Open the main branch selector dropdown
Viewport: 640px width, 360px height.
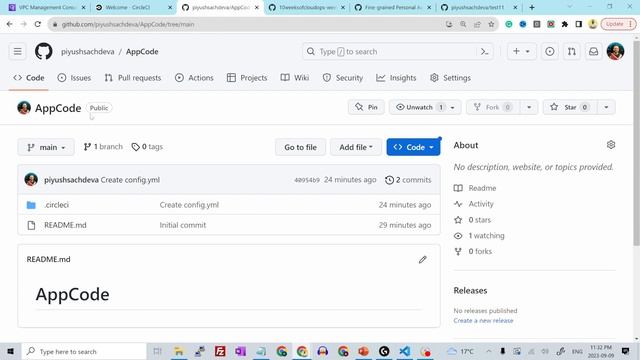pyautogui.click(x=46, y=147)
